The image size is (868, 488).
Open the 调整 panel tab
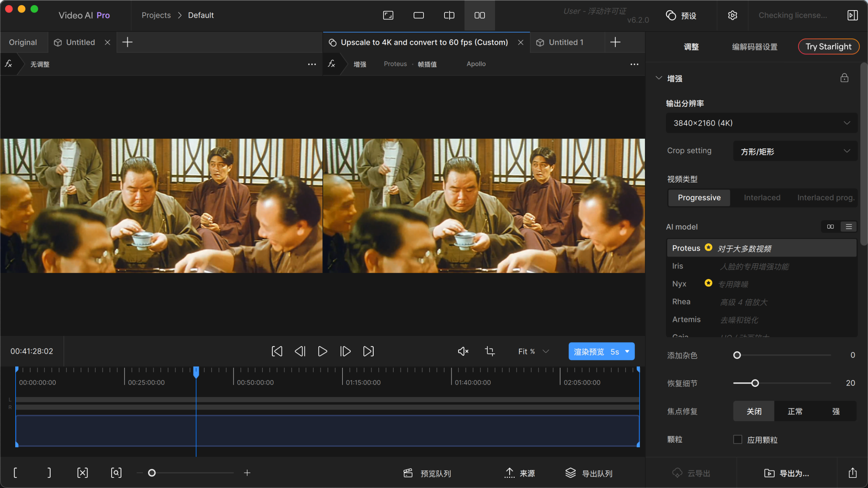691,47
